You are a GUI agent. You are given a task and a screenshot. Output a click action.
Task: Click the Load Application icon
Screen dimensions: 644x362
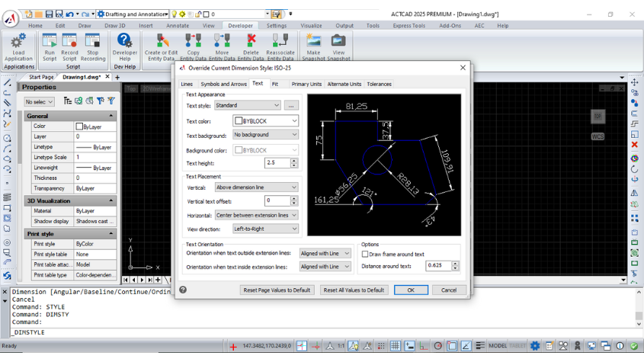coord(18,41)
